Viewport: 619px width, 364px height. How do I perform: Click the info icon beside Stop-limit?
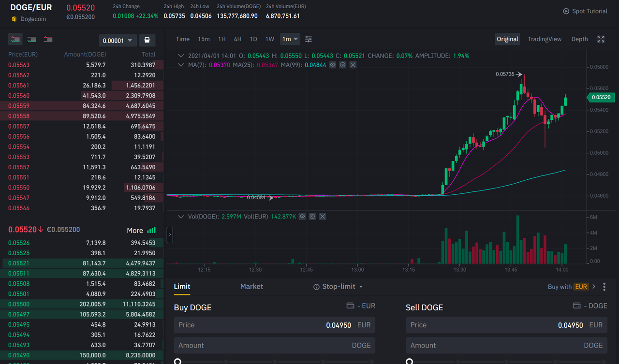pos(316,287)
